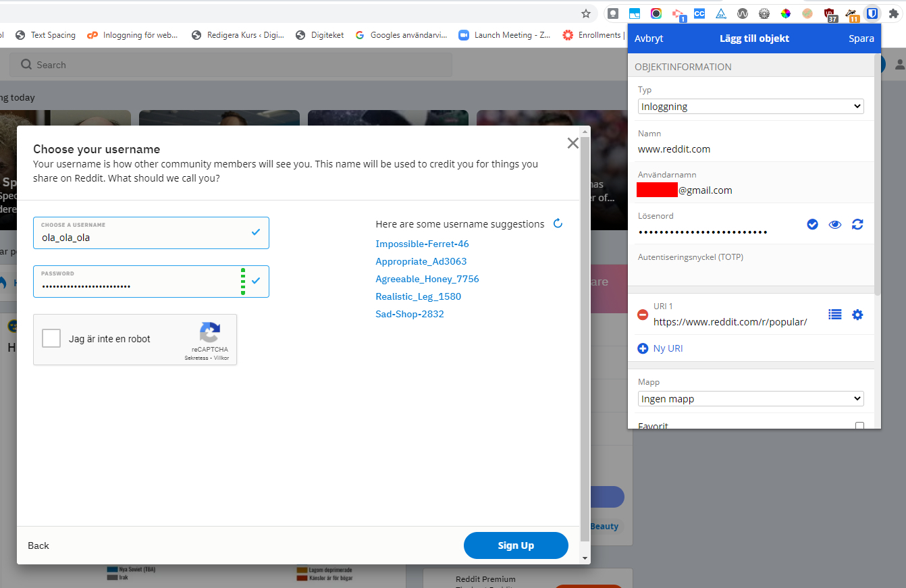Check the 'Jag är inte en robot' box
The image size is (906, 588).
pos(51,338)
